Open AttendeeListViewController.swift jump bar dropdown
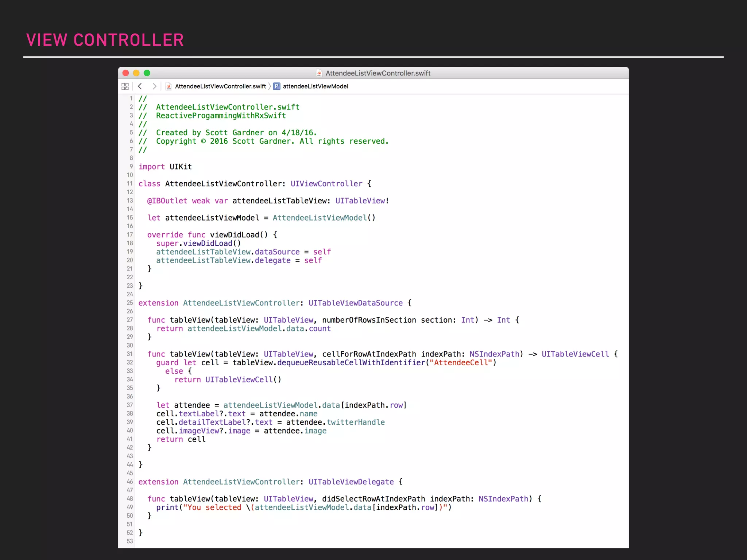 (x=220, y=86)
